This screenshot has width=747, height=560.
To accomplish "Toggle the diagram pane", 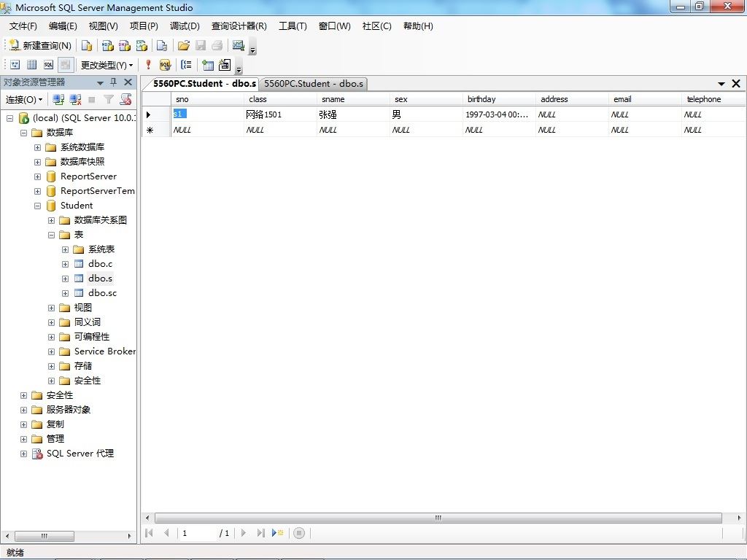I will pos(15,65).
